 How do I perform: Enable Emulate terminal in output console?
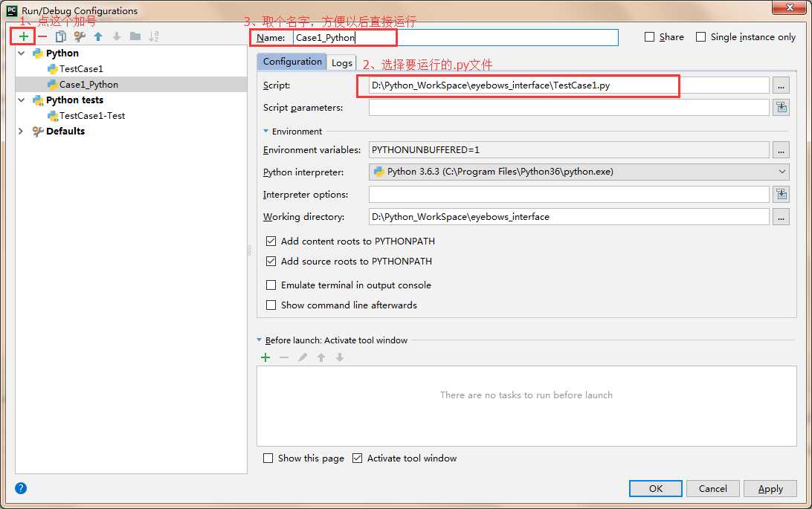click(x=271, y=285)
